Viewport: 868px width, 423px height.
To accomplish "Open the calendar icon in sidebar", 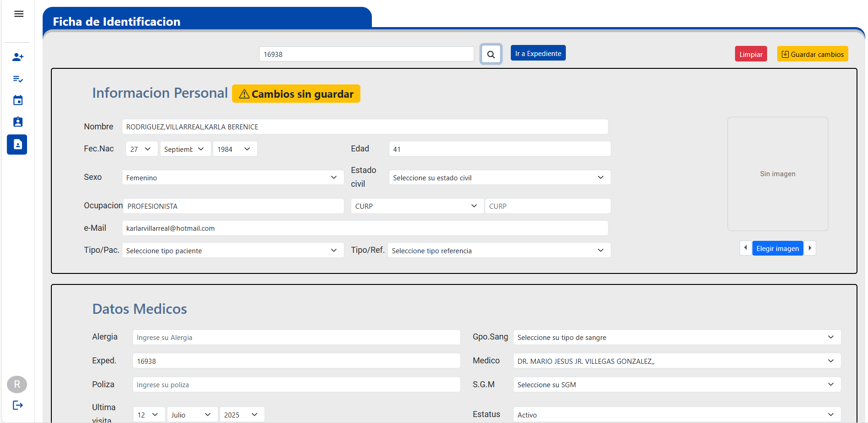I will (x=17, y=100).
